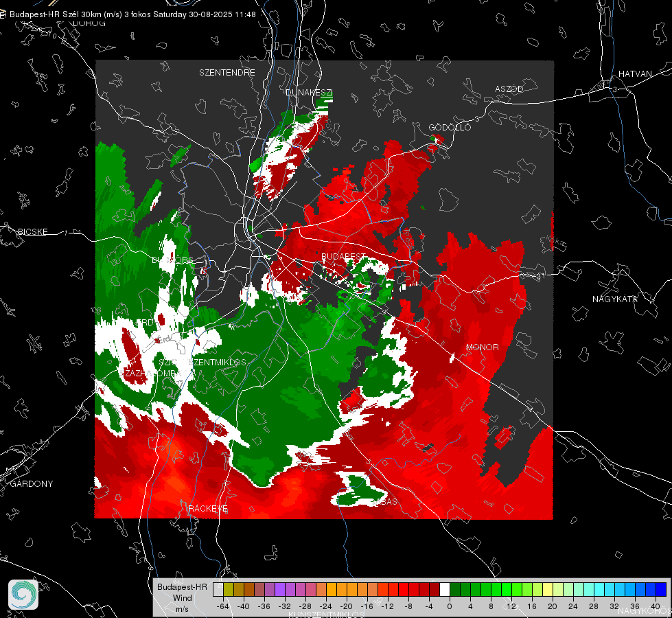This screenshot has width=672, height=618.
Task: Click the GÖDÖLLŐ town label
Action: click(450, 127)
